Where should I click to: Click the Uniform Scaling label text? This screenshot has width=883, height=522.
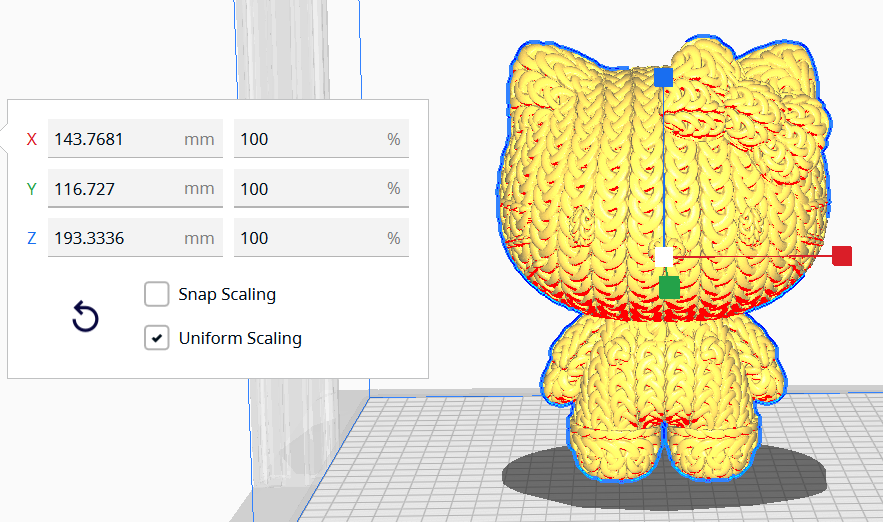240,338
